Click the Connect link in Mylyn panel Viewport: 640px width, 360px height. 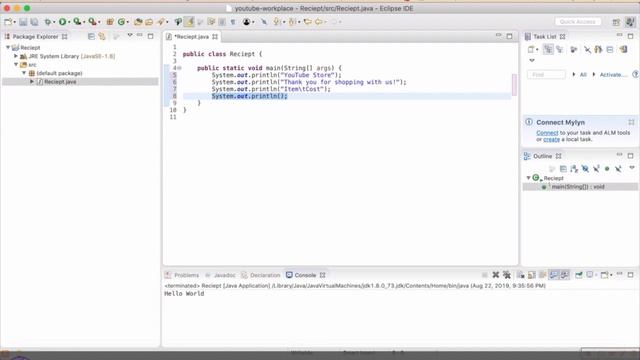547,133
